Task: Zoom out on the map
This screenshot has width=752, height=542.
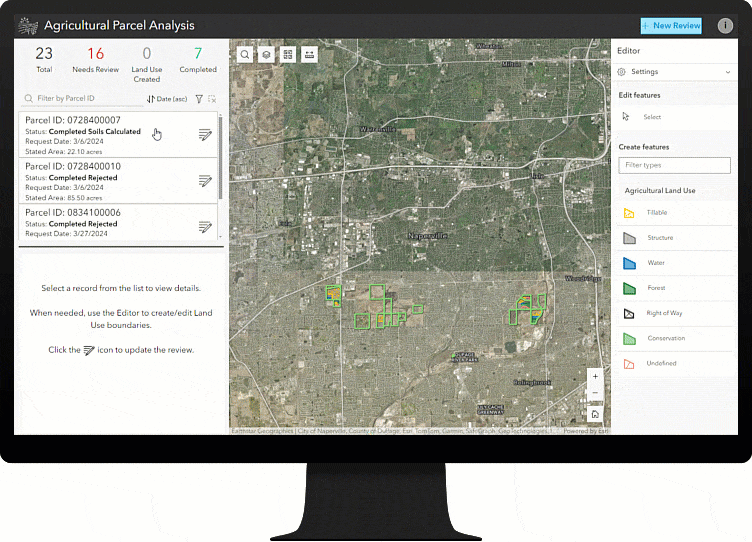Action: 595,393
